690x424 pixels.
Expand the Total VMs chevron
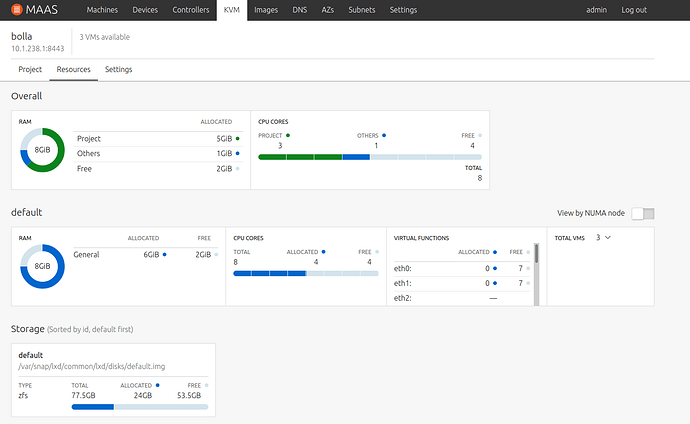[608, 238]
